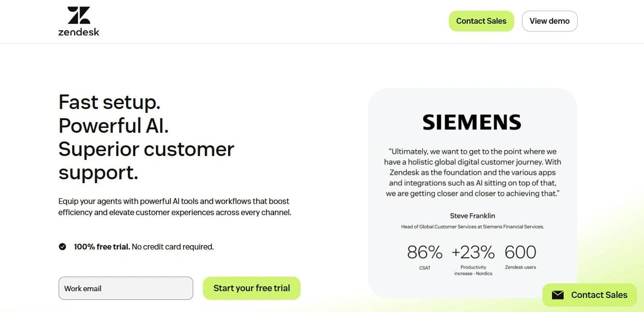Start your free trial
This screenshot has height=312, width=644.
[x=251, y=288]
